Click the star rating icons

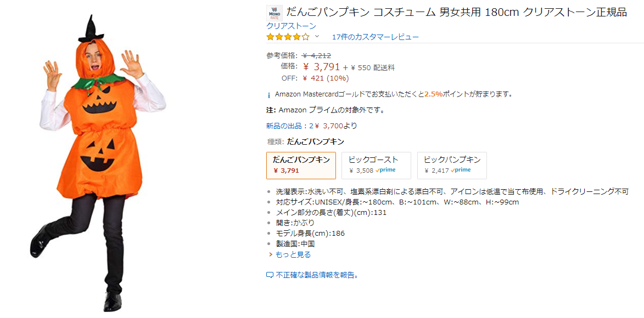(x=288, y=37)
